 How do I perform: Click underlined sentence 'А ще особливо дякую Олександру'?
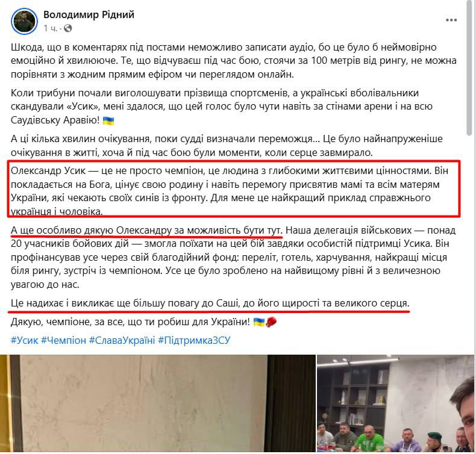146,231
